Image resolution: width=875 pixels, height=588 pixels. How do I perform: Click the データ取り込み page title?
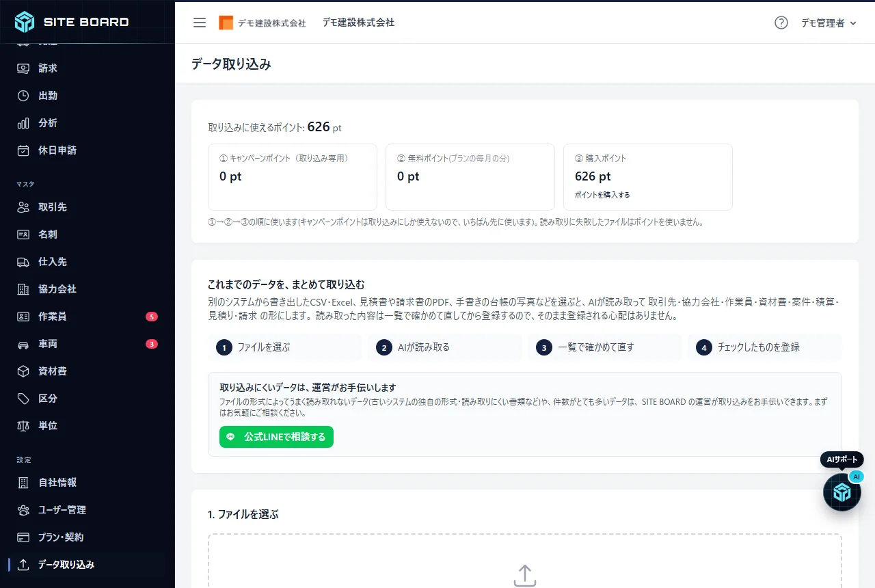point(231,64)
